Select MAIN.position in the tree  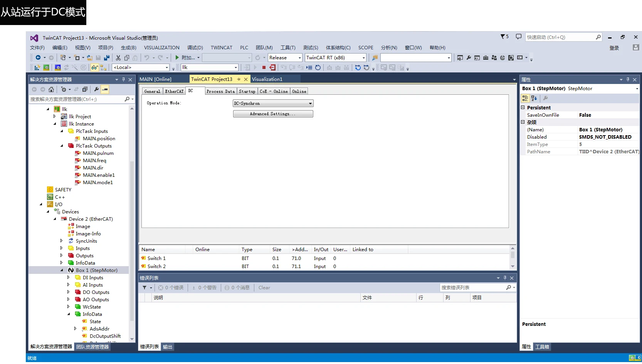(x=99, y=139)
